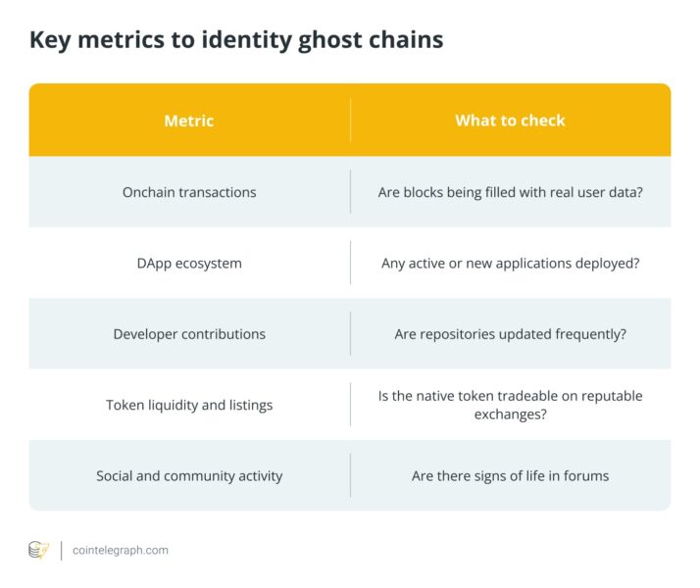The width and height of the screenshot is (700, 588).
Task: Click 'Is the native token tradeable' text
Action: pos(510,395)
